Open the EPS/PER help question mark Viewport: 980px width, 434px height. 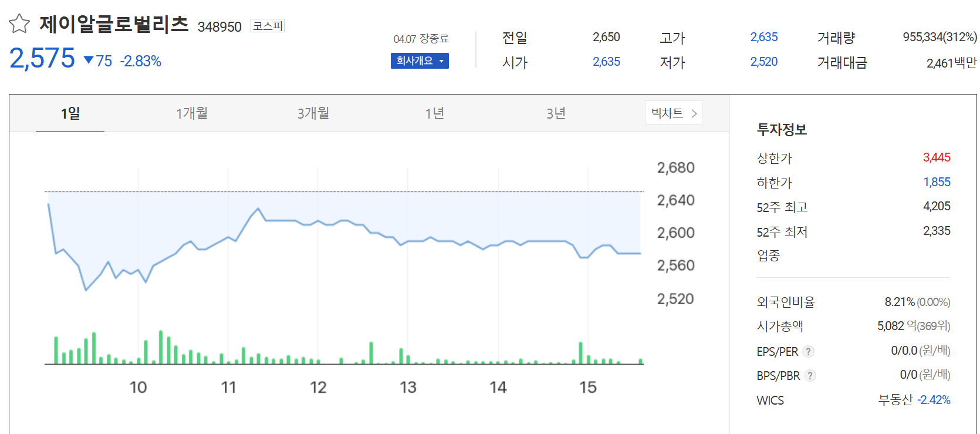coord(808,351)
